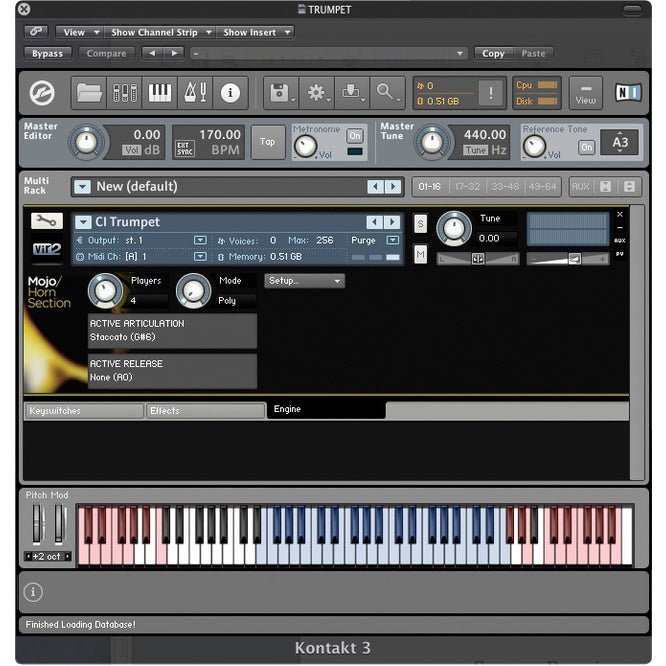666x666 pixels.
Task: Toggle AUX sends view in rack header
Action: [581, 186]
